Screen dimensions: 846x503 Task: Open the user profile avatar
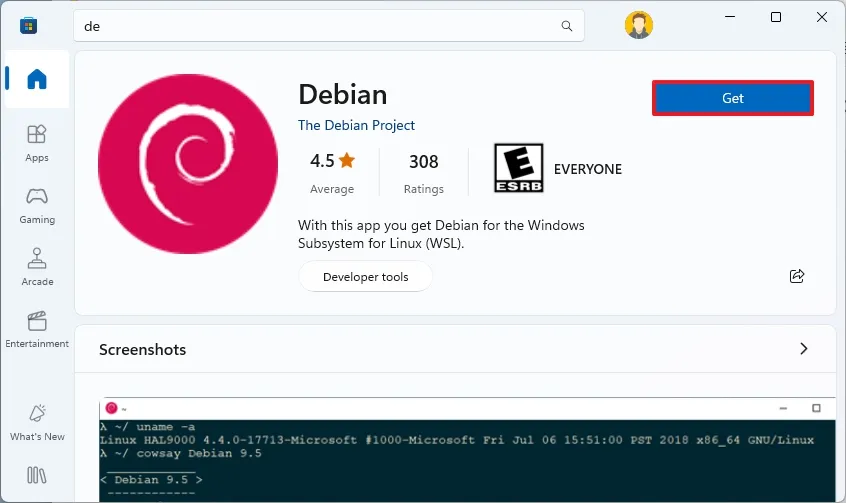(x=639, y=25)
